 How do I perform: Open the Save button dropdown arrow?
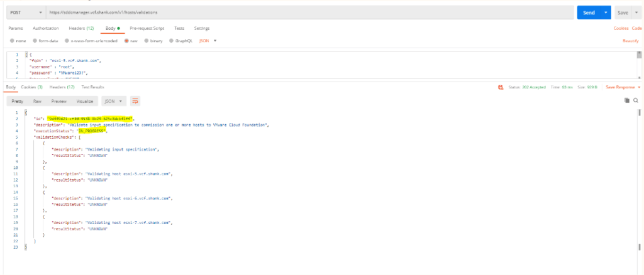coord(637,13)
